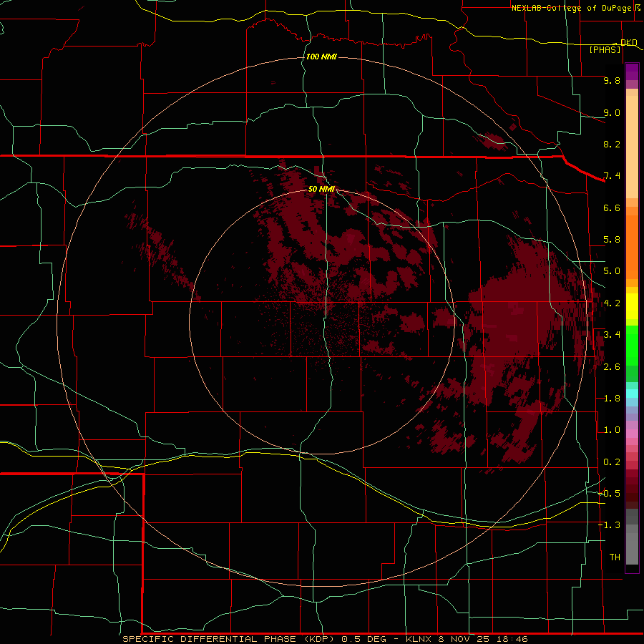Click the "SPECIFIC DIFFERENTIAL PHASE" caption text

coord(210,639)
